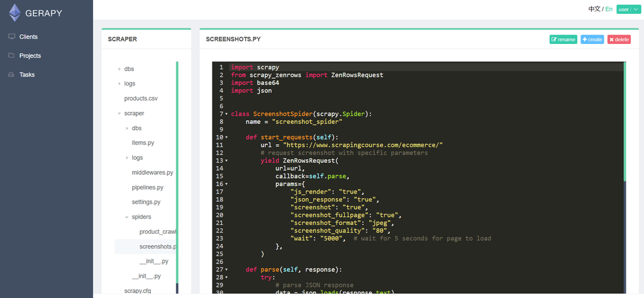Screen dimensions: 644x298
Task: Open settings.py in the file tree
Action: coord(146,202)
